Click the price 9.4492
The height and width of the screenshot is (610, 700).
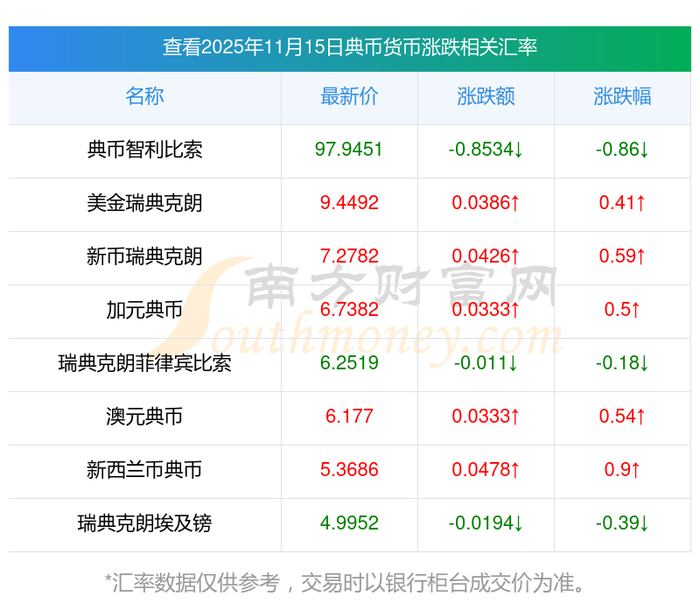(x=349, y=203)
